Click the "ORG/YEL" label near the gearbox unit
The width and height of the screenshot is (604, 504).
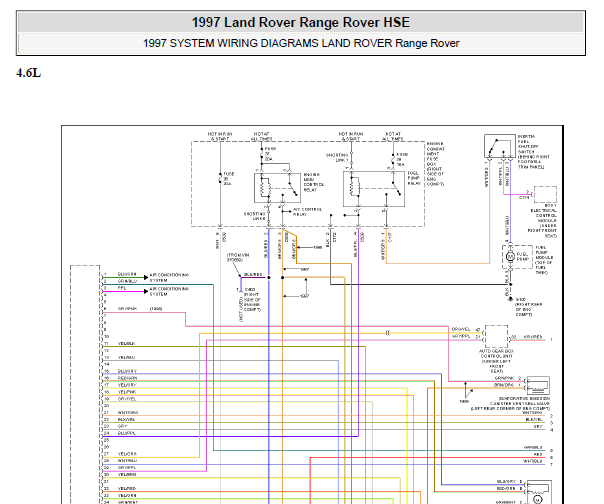click(x=461, y=329)
